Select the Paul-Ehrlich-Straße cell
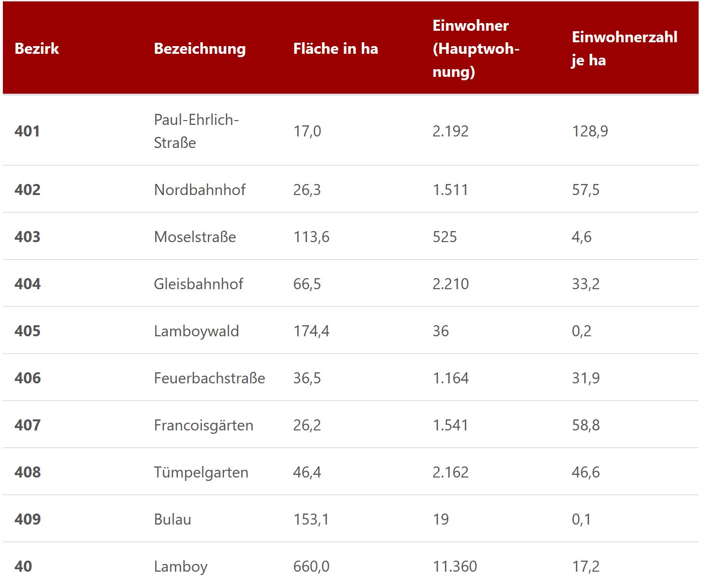 point(196,131)
